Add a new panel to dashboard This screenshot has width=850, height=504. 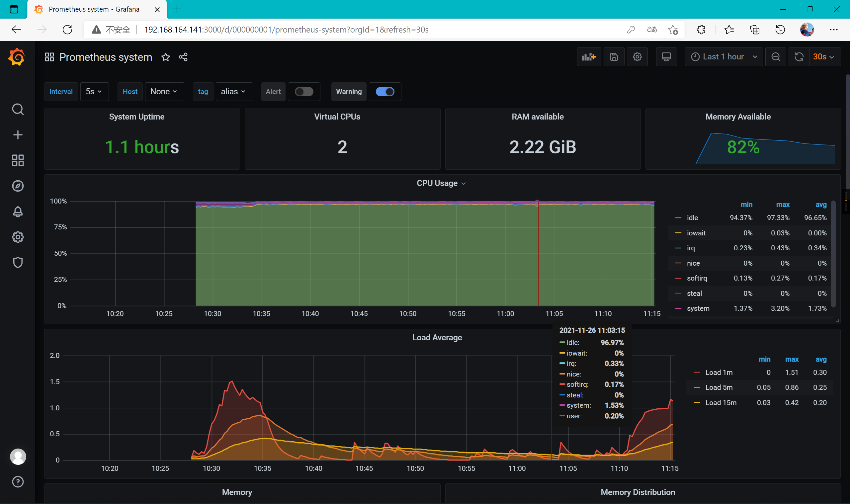(x=589, y=57)
